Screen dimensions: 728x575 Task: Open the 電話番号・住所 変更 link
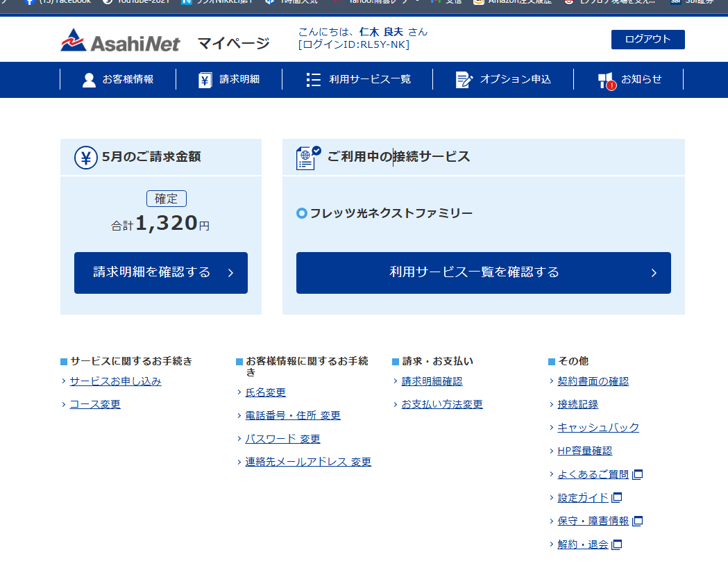[293, 416]
